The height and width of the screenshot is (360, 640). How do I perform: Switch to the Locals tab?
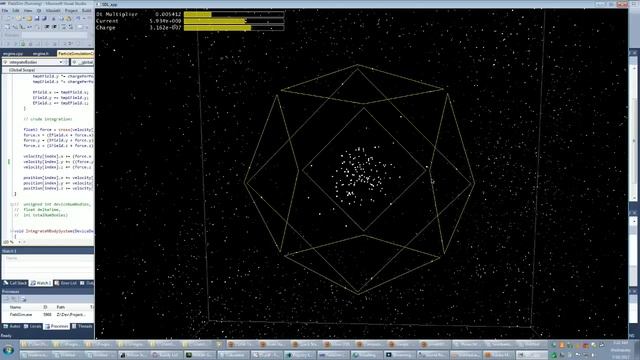coord(33,326)
